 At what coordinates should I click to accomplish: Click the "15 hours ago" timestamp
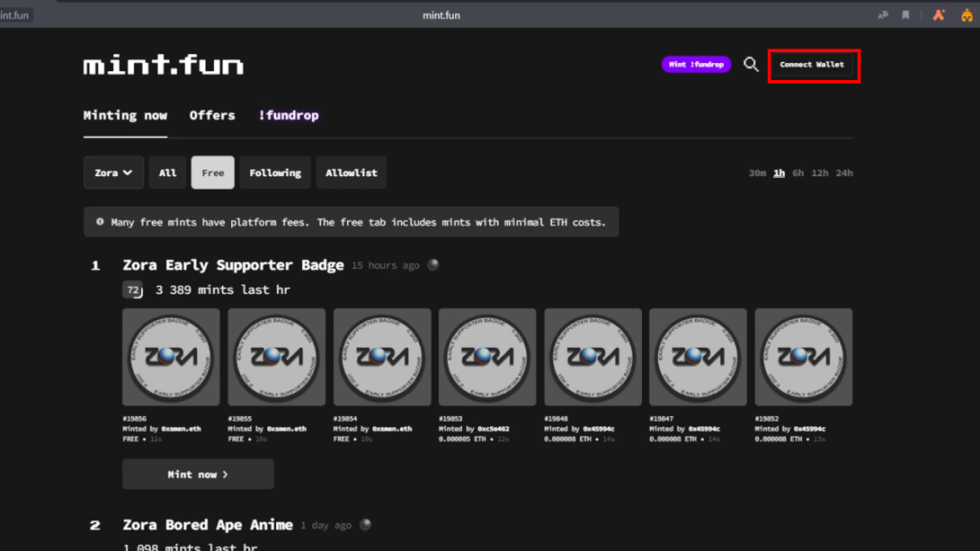(385, 265)
